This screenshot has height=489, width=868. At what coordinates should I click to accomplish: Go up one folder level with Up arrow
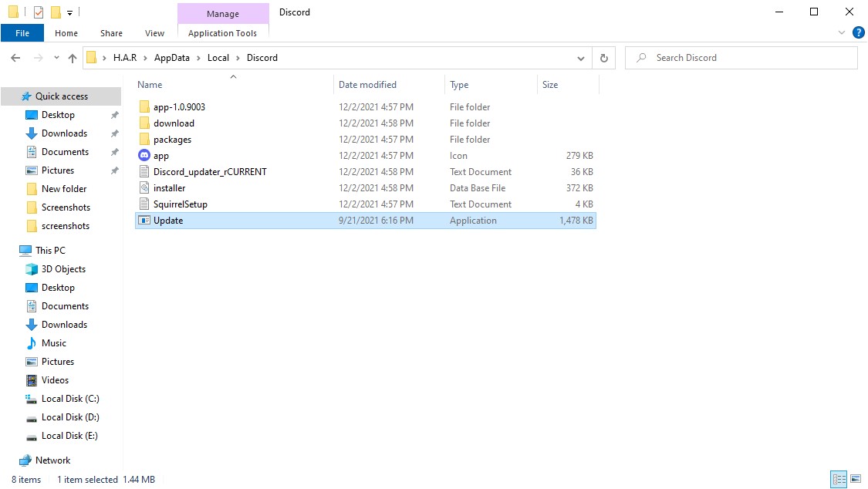pyautogui.click(x=73, y=58)
